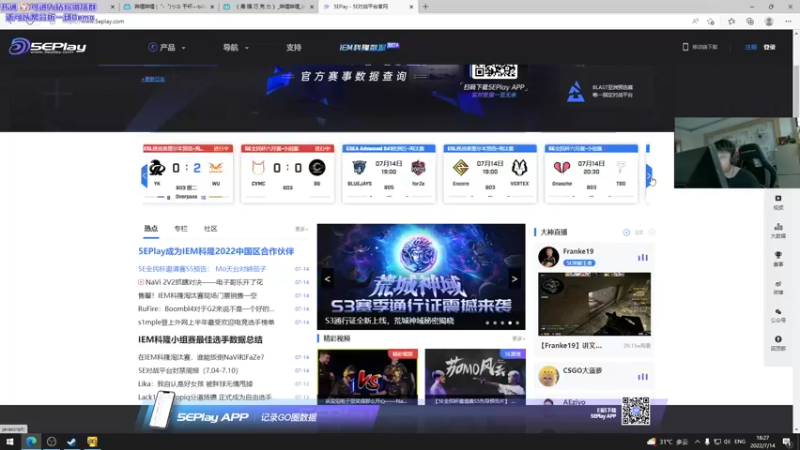Open headline 5EPlay成为IEM科隆2022中国区合作伙伴
The height and width of the screenshot is (450, 800).
216,251
